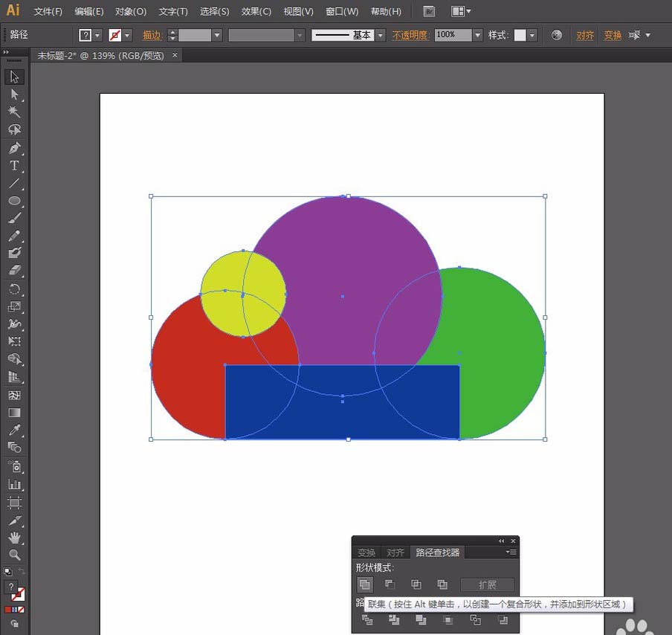Click the 不透明度 opacity link
Image resolution: width=672 pixels, height=635 pixels.
coord(410,35)
